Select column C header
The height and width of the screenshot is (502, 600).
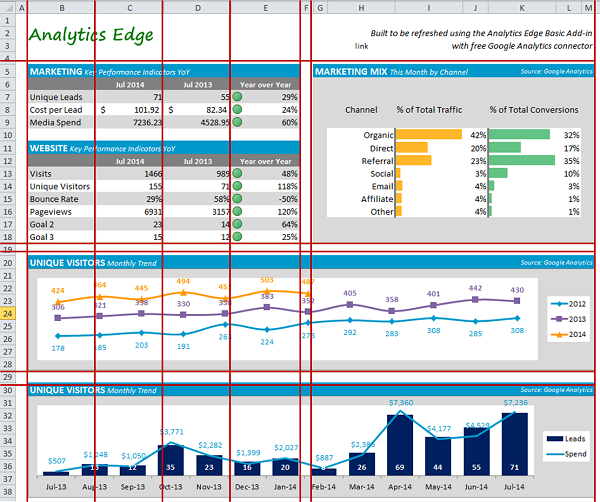click(129, 8)
